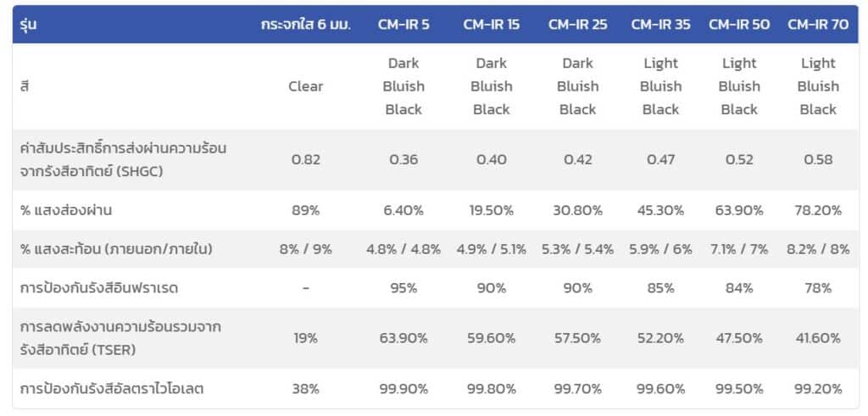Viewport: 868px width, 416px height.
Task: Click the CM-IR 15 column header
Action: pyautogui.click(x=492, y=25)
